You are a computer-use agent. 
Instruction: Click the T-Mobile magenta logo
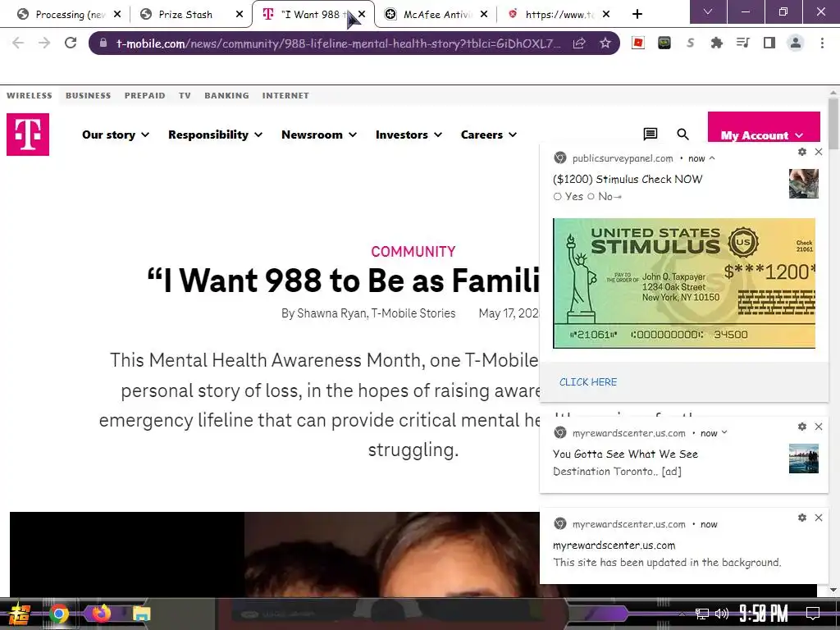pos(28,135)
